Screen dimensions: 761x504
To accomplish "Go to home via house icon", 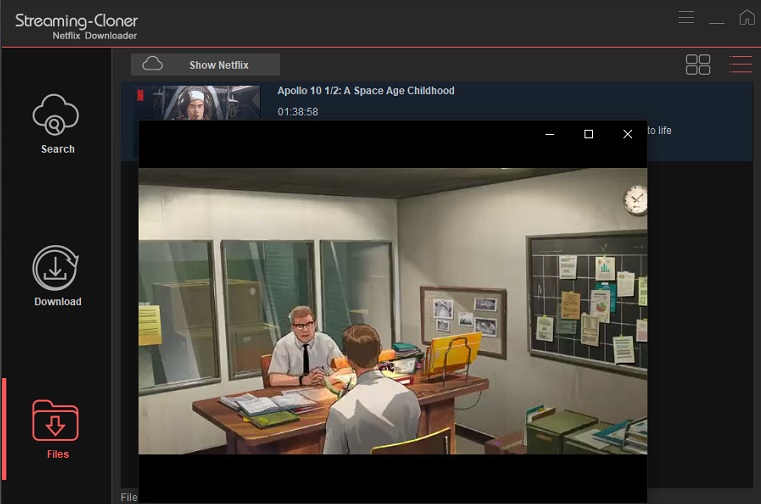I will (x=746, y=17).
